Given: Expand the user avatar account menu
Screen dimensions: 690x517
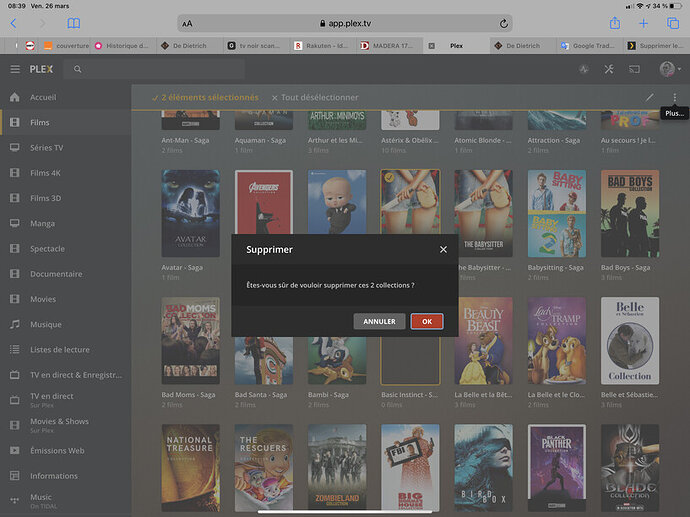Looking at the screenshot, I should click(x=670, y=69).
